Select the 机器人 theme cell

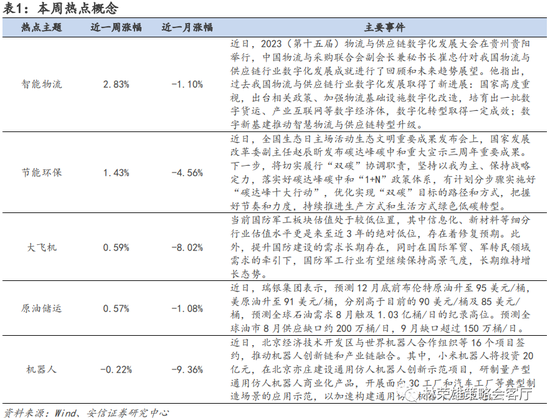(x=41, y=369)
